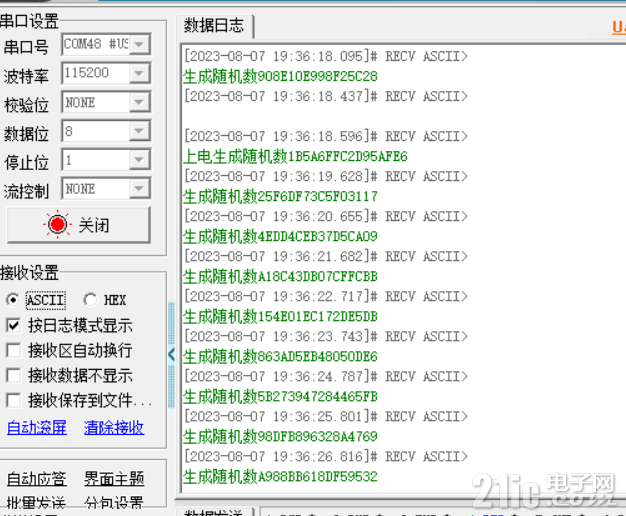Enable the 接收区自动换行 checkbox
This screenshot has width=626, height=516.
point(13,351)
